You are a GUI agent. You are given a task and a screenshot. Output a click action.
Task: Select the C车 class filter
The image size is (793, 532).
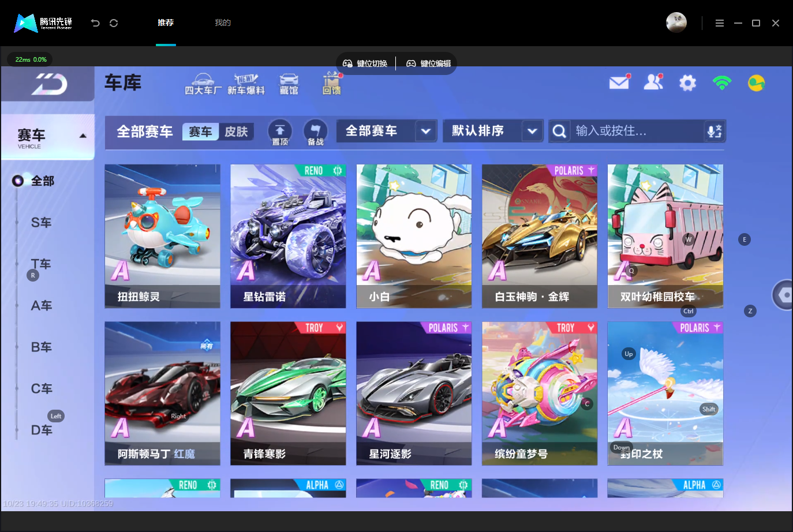point(42,389)
